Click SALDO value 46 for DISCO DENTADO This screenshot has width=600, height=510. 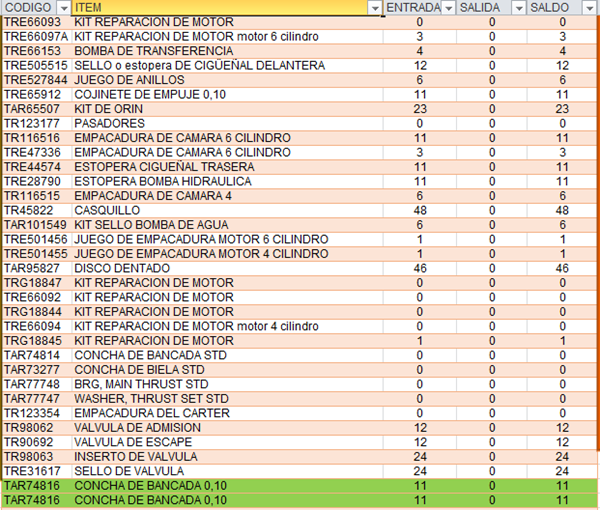tap(562, 269)
